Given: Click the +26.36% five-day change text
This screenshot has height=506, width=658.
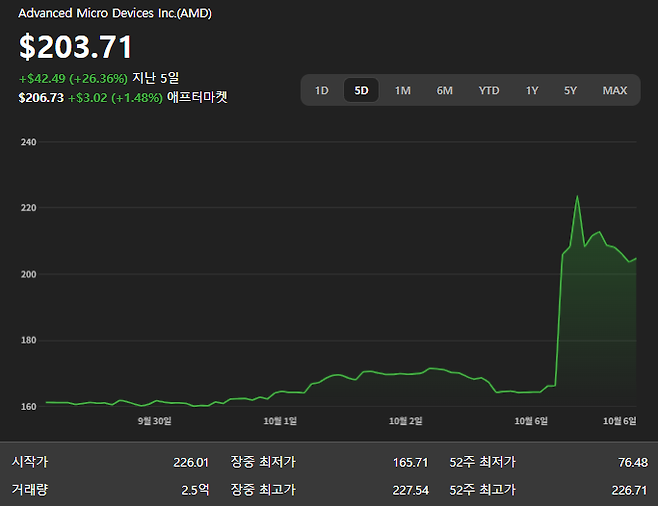Looking at the screenshot, I should coord(98,78).
